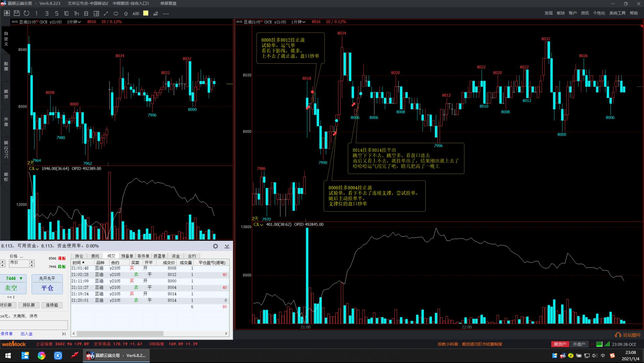Screen dimensions: 644x363
Task: Open the 系统工具 menu
Action: tap(617, 13)
